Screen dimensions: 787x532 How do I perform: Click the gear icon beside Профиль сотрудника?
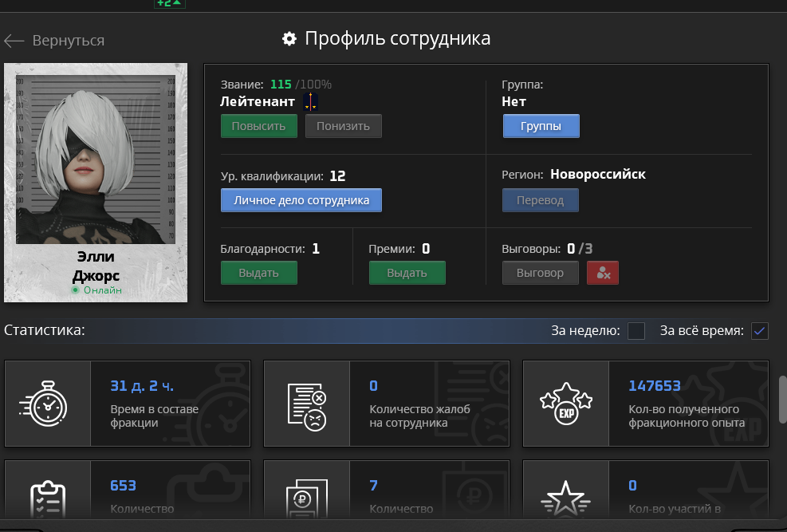[x=290, y=38]
